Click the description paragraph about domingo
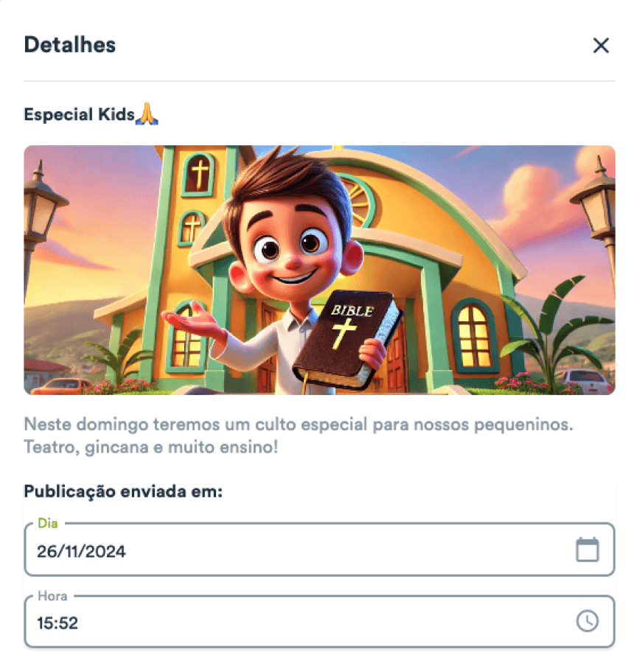637x672 pixels. [x=299, y=435]
